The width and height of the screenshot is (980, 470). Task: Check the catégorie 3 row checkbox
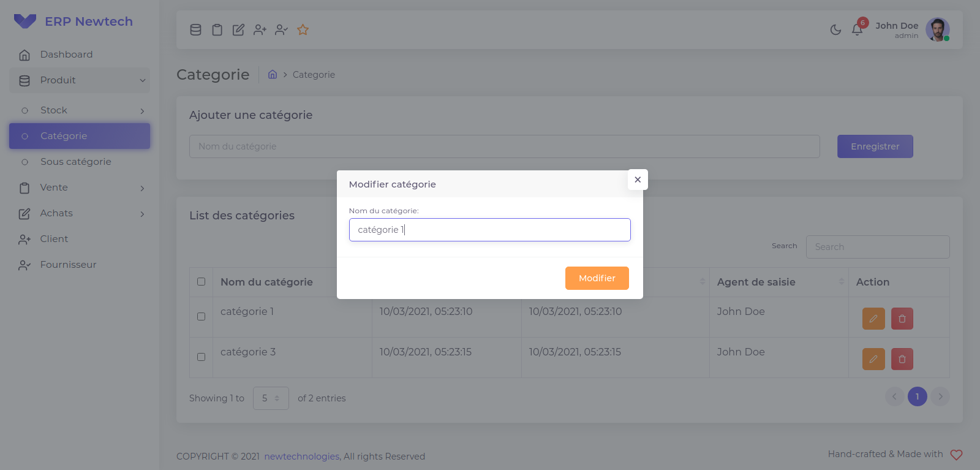[x=201, y=357]
